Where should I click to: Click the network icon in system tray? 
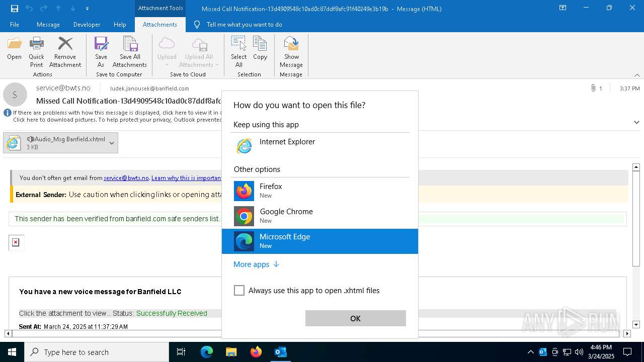[x=567, y=352]
